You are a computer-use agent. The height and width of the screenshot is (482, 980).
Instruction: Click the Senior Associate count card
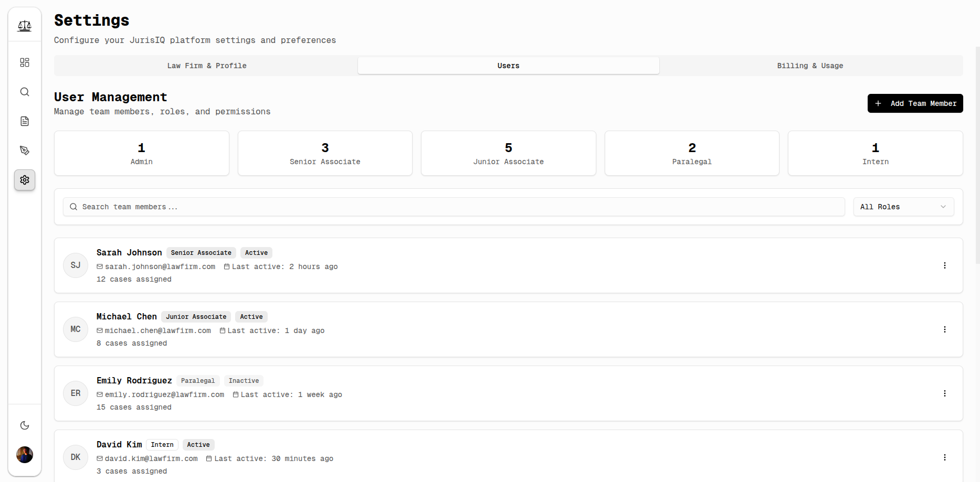click(x=325, y=153)
